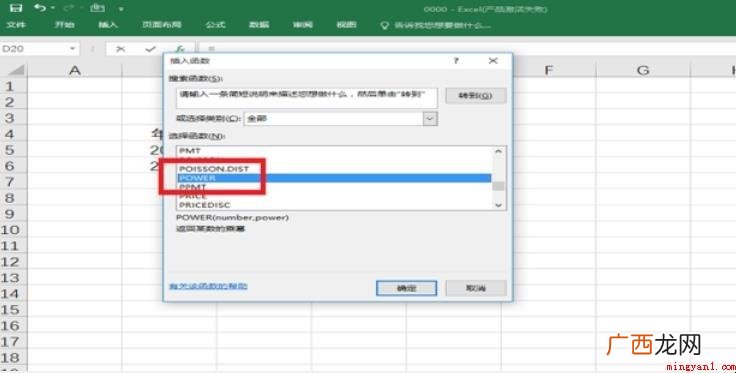
Task: Select column G header
Action: [x=643, y=70]
